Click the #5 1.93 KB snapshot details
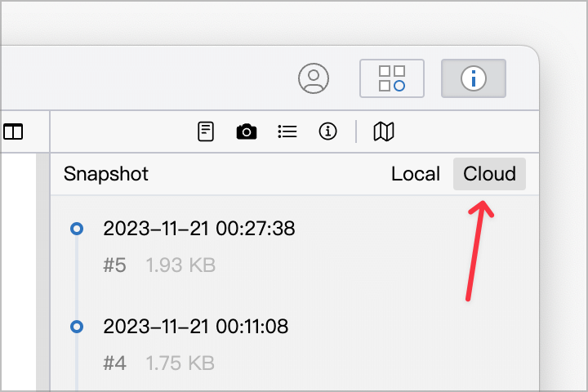Screen dimensions: 588x392 point(159,265)
